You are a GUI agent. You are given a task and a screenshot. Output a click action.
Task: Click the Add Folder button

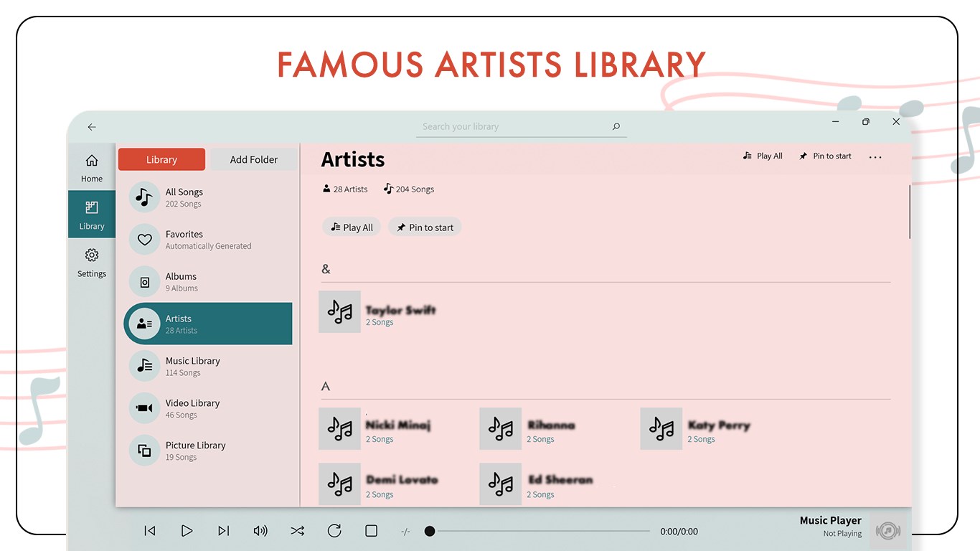coord(253,159)
